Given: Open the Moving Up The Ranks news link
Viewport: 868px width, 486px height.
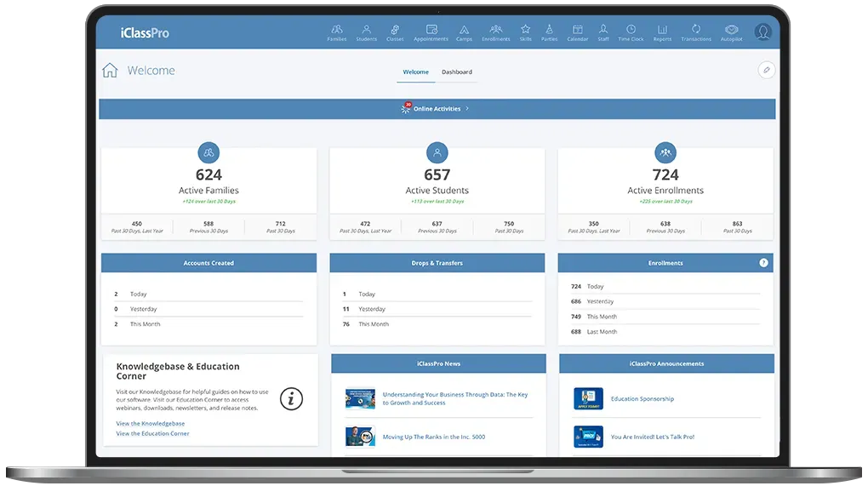Looking at the screenshot, I should [x=433, y=437].
